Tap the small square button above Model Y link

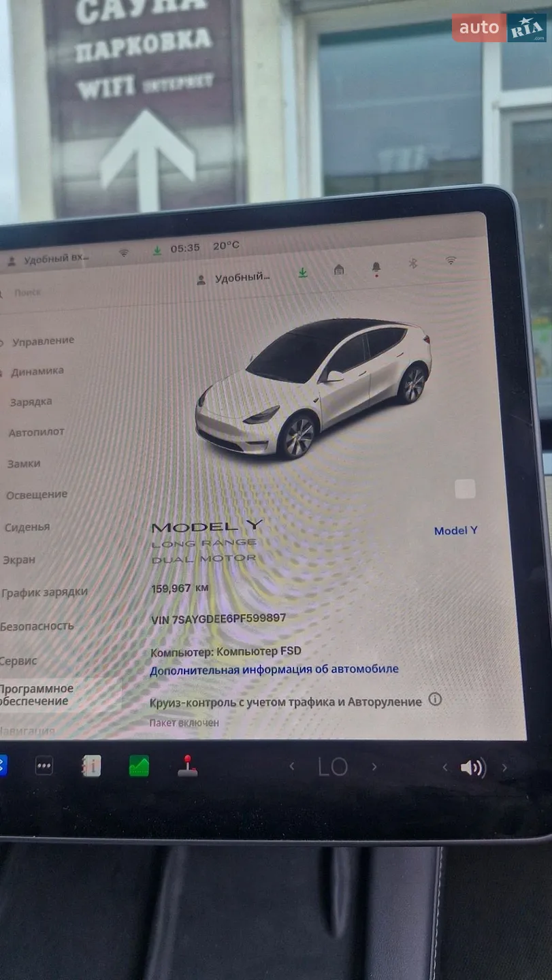coord(466,489)
